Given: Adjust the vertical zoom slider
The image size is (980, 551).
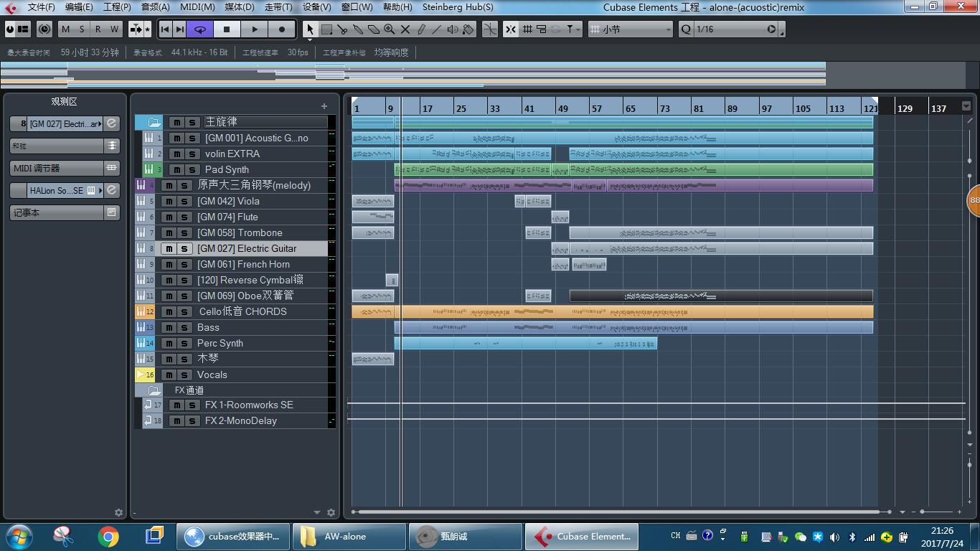Looking at the screenshot, I should (x=970, y=466).
